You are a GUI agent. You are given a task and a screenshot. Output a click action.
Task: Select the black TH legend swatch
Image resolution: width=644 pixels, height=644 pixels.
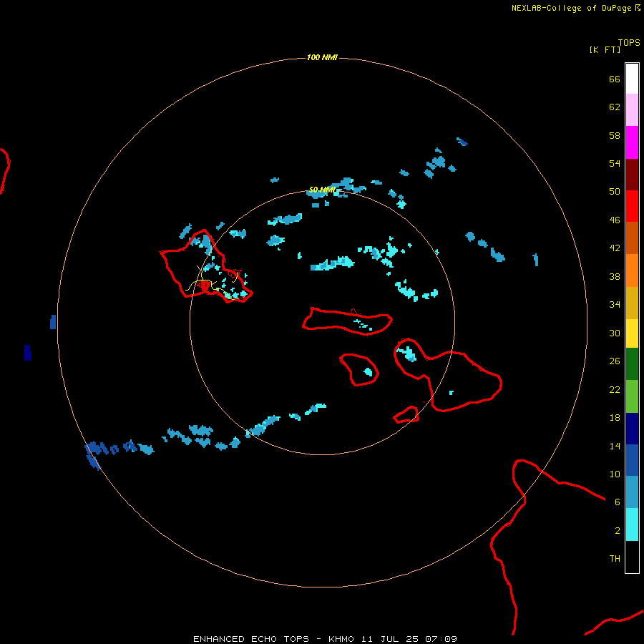tap(632, 557)
